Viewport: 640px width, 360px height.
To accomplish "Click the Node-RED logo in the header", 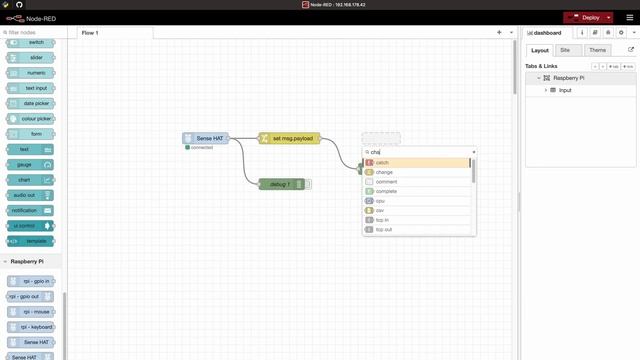I will pyautogui.click(x=31, y=18).
